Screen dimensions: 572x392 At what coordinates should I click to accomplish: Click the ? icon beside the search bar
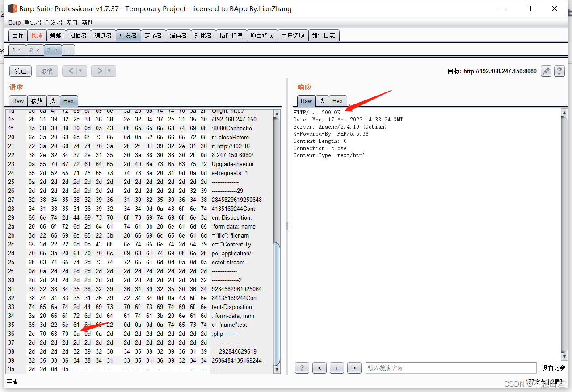coord(302,368)
